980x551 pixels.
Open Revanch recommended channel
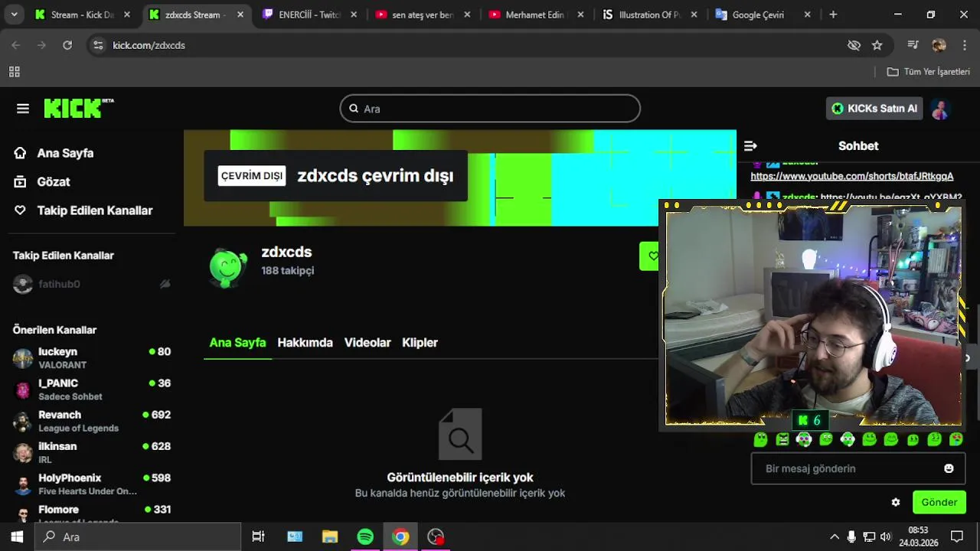(x=91, y=421)
